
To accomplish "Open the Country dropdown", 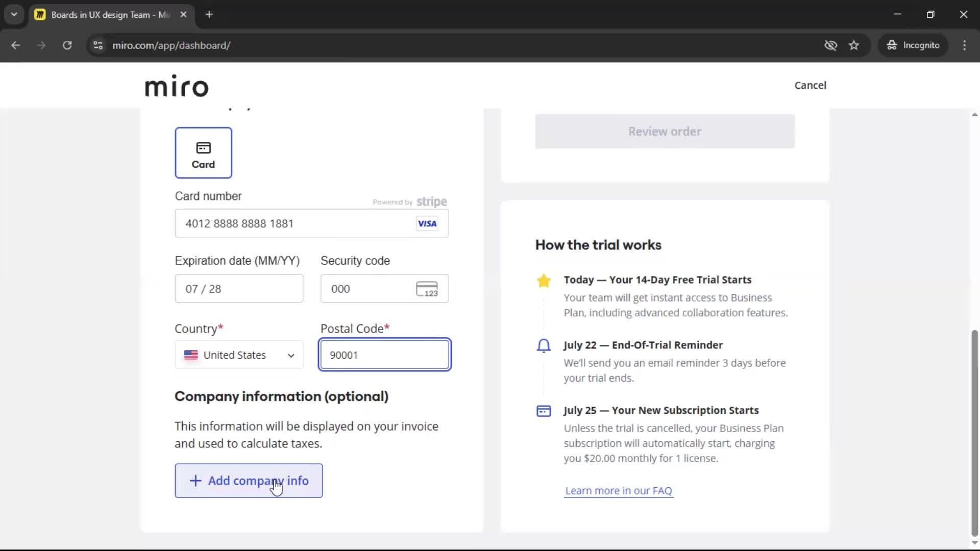I will point(239,355).
